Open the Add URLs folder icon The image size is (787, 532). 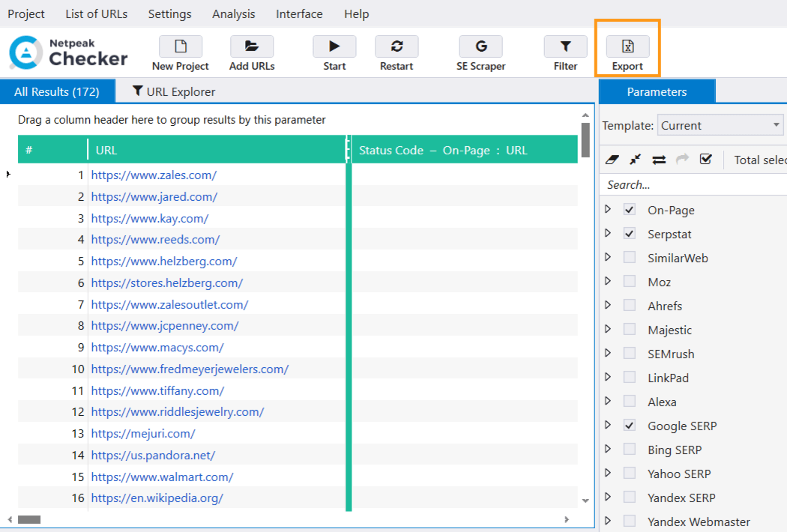coord(251,46)
